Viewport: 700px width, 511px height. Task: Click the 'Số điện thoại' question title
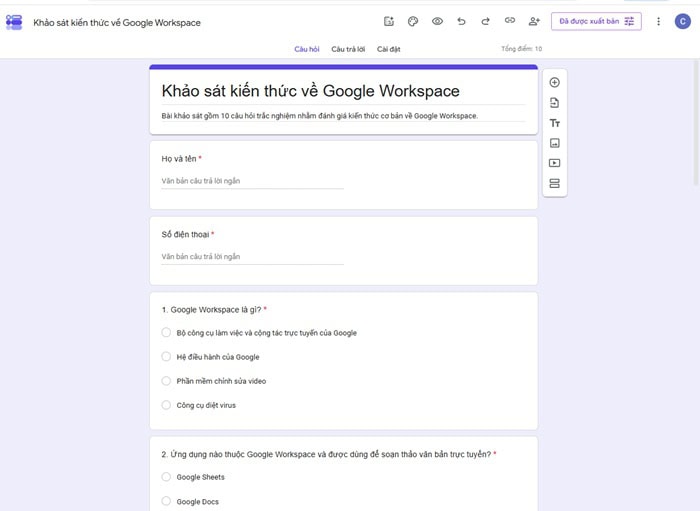185,235
